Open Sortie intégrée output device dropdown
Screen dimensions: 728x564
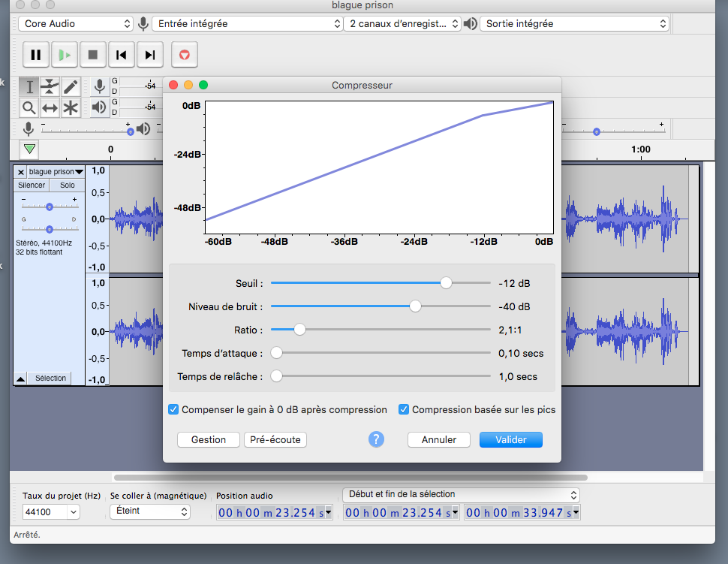click(574, 24)
